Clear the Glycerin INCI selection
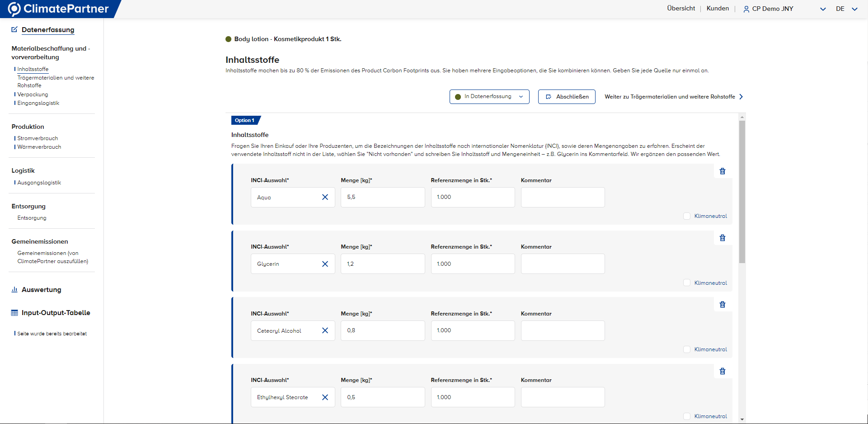Screen dimensions: 868x424 point(325,264)
